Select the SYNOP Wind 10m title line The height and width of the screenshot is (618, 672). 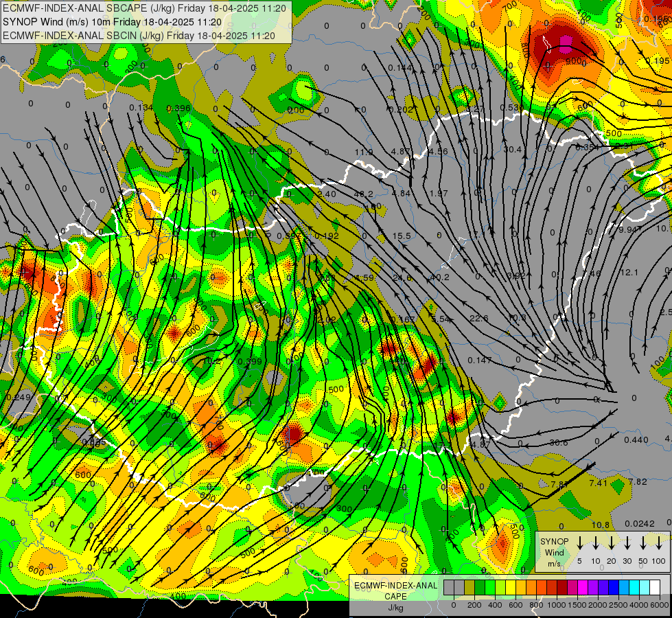pos(112,22)
